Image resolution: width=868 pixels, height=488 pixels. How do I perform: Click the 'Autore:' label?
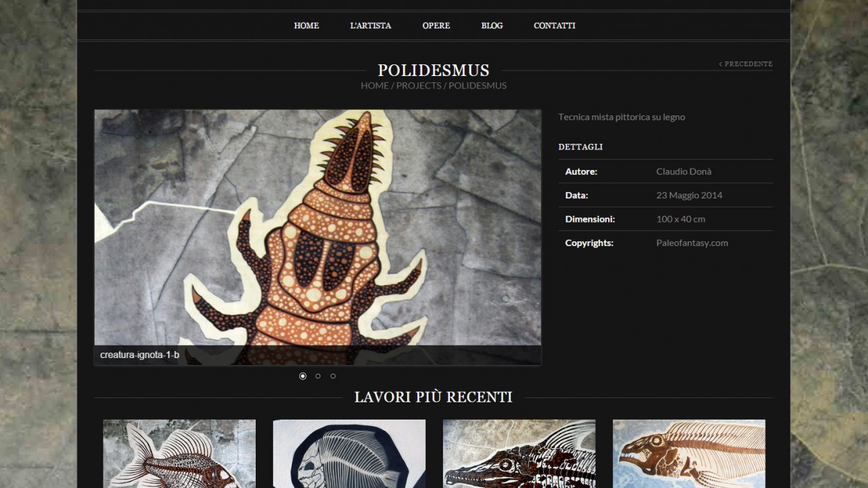point(581,171)
